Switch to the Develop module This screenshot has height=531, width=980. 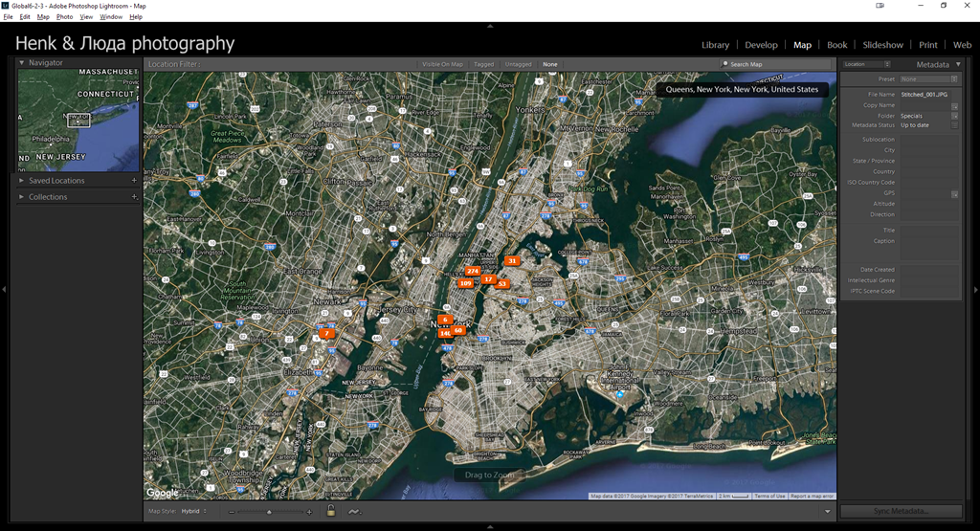761,45
